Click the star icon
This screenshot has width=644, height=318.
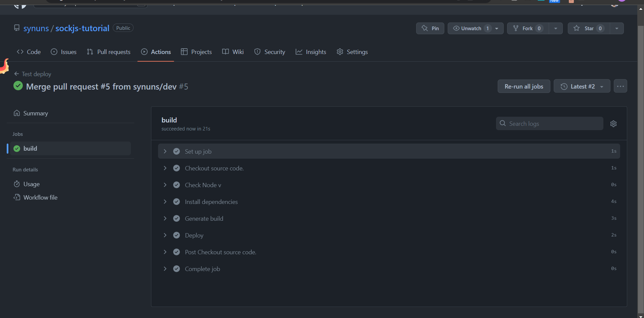coord(577,28)
